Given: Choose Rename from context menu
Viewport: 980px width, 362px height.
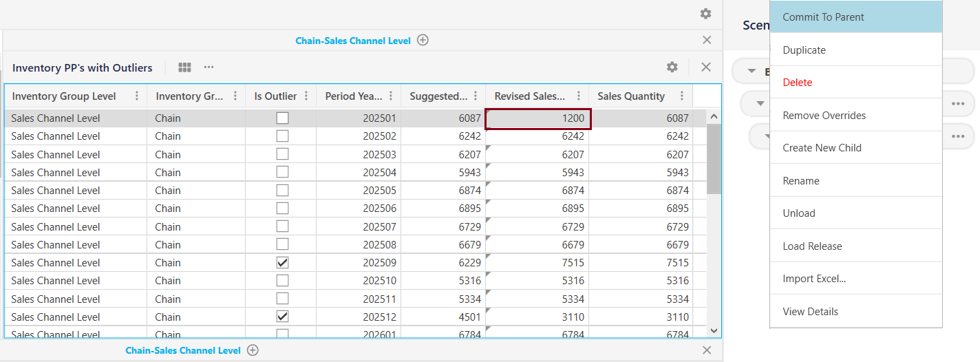Looking at the screenshot, I should pyautogui.click(x=855, y=180).
